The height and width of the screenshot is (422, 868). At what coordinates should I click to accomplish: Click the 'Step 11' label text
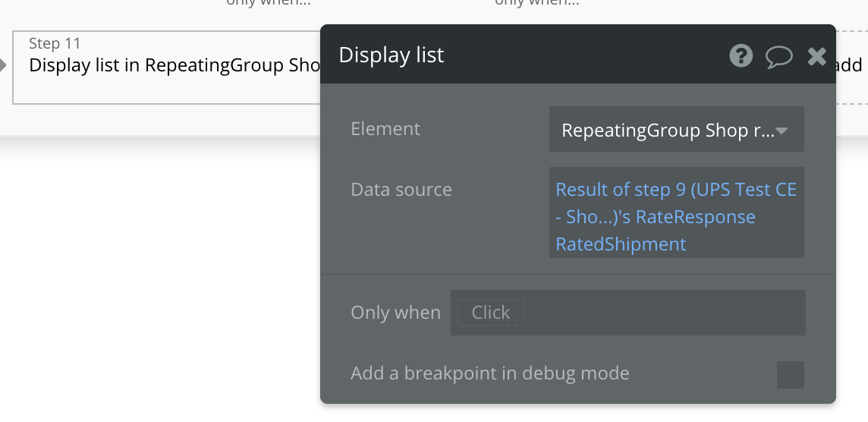tap(55, 43)
